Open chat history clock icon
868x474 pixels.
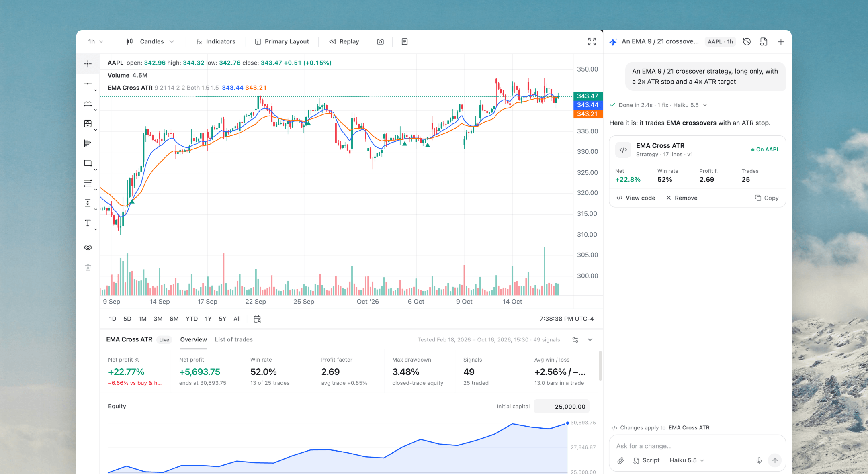(747, 41)
